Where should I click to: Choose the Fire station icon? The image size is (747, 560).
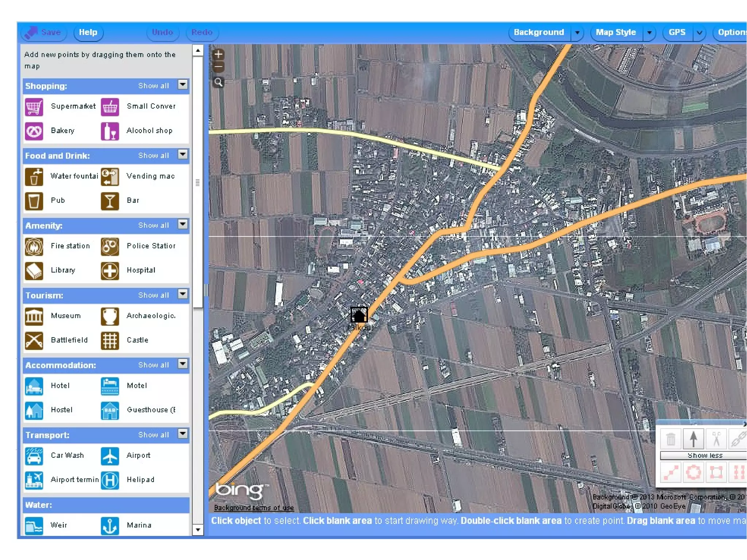(x=34, y=246)
